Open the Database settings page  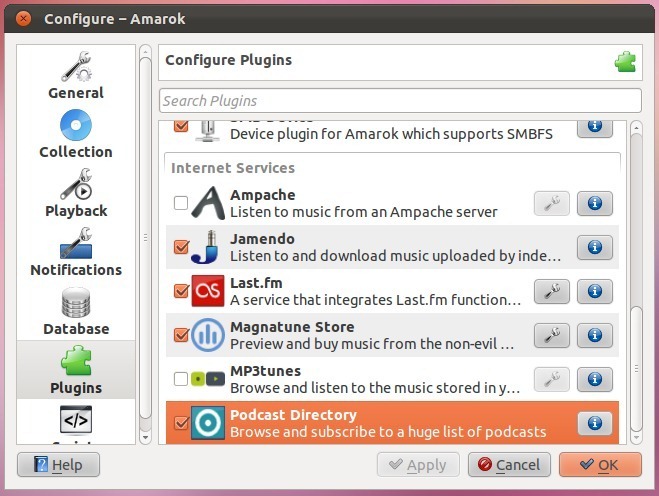click(x=76, y=311)
